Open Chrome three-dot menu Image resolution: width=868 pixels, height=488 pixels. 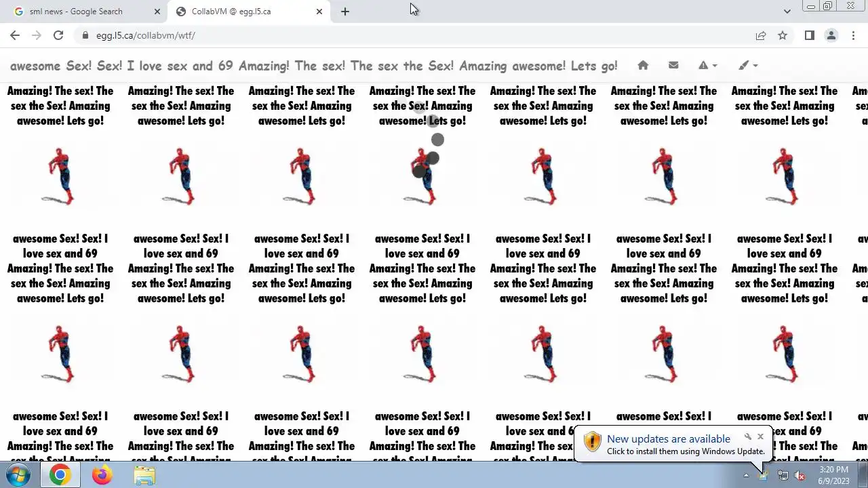[x=853, y=35]
